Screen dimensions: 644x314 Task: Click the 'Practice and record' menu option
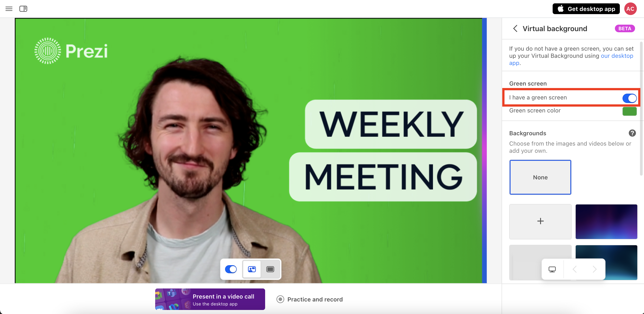point(315,299)
